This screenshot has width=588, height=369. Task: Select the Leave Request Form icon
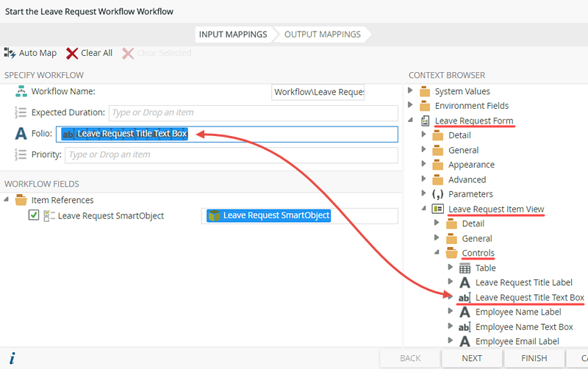(425, 121)
